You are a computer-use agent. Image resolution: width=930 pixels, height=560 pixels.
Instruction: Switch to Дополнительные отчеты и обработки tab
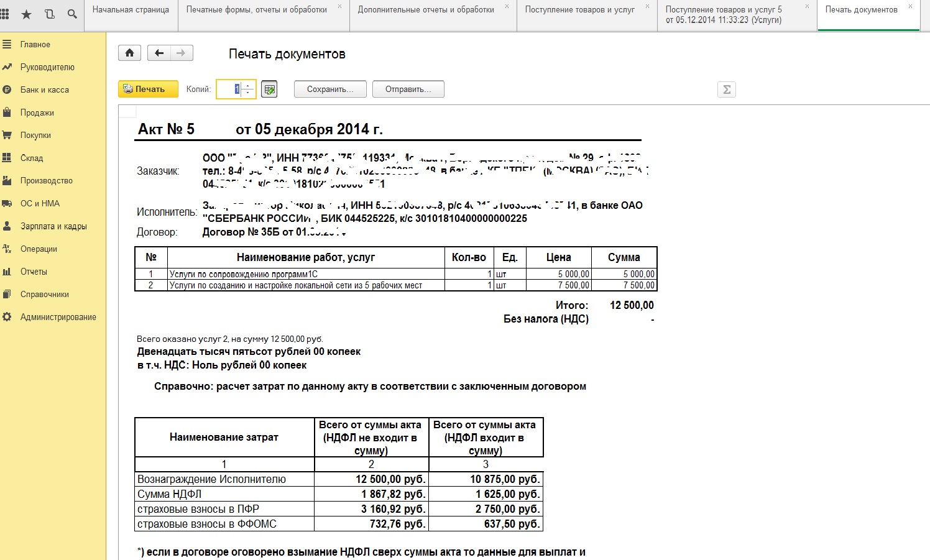point(426,10)
